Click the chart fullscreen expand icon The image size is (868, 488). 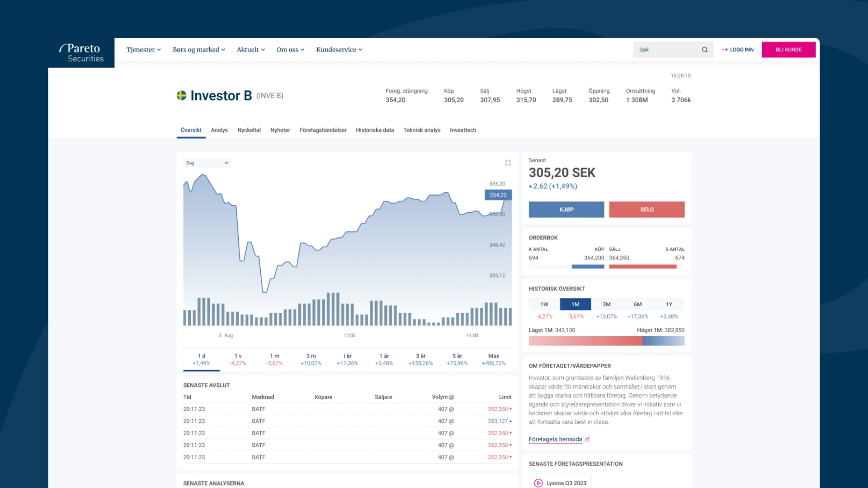point(508,163)
